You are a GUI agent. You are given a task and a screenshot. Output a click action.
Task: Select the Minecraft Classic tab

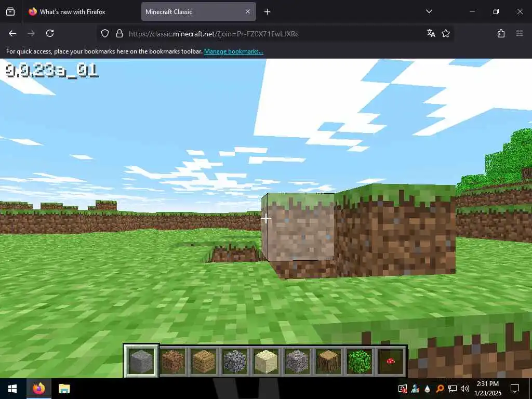tap(198, 12)
